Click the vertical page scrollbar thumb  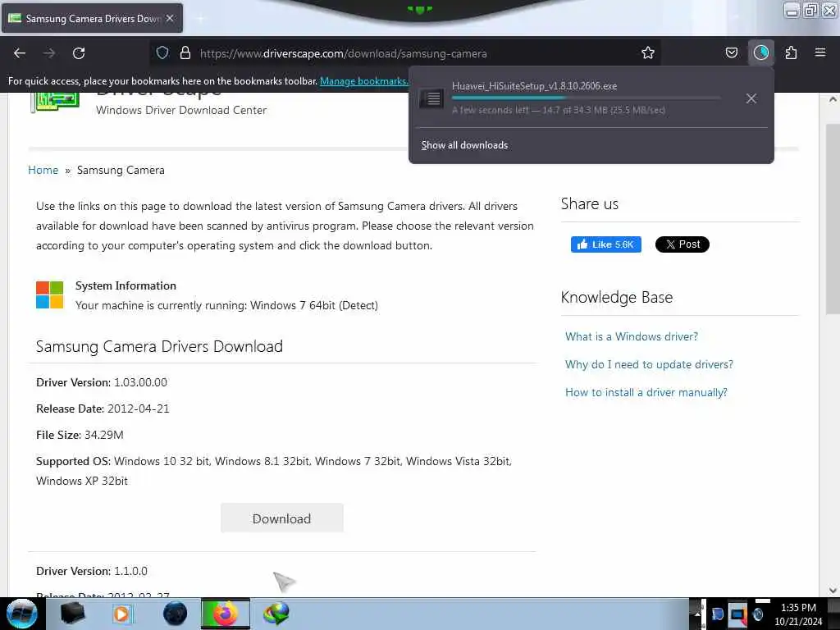pos(833,218)
